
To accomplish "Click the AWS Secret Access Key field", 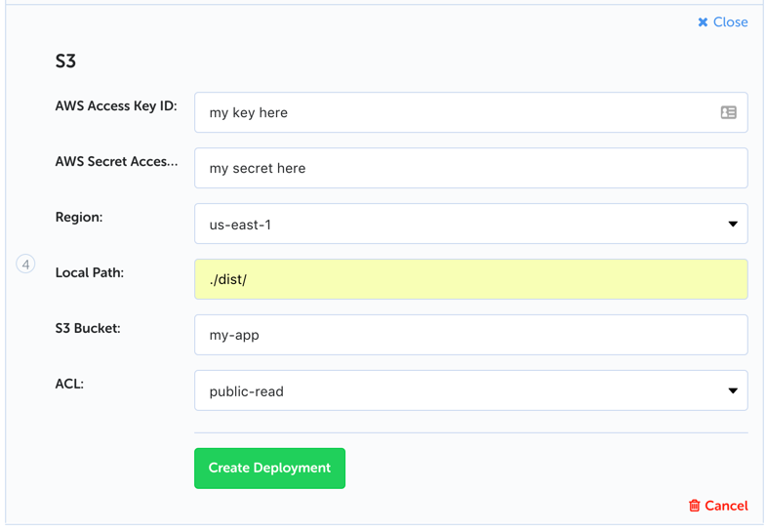I will tap(470, 169).
